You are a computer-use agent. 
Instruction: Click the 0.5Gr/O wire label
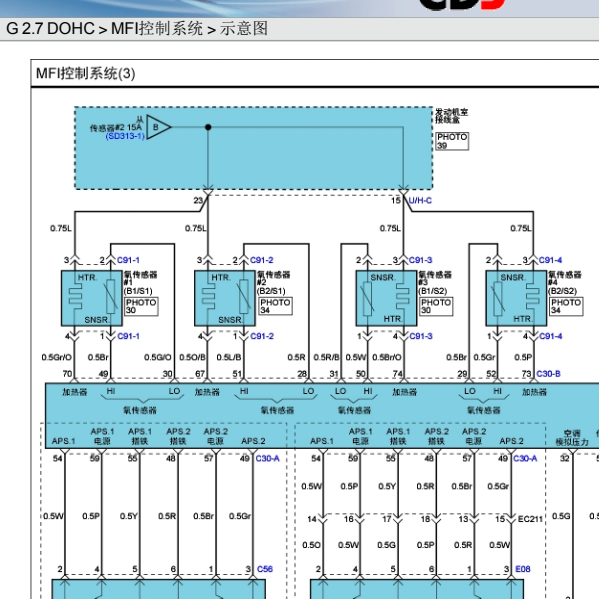pyautogui.click(x=57, y=357)
